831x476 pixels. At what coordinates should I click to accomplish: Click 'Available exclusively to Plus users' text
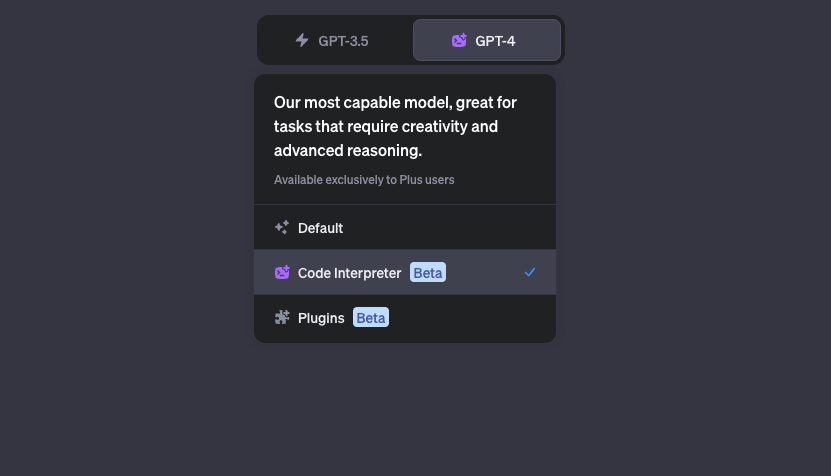pos(364,180)
